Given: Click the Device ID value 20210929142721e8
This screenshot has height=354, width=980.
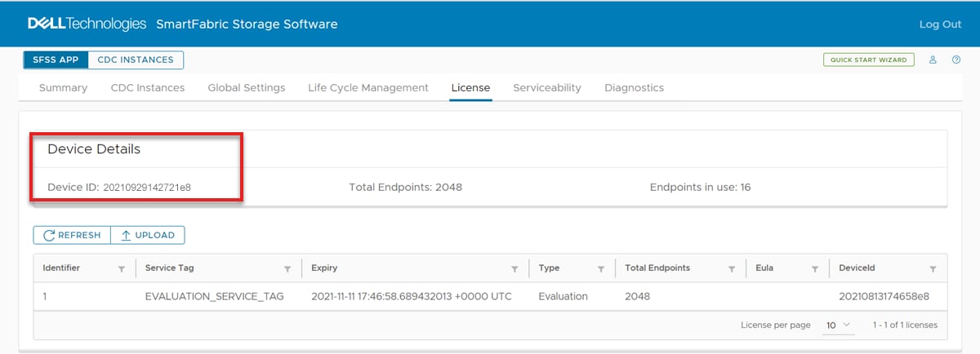Looking at the screenshot, I should point(147,188).
